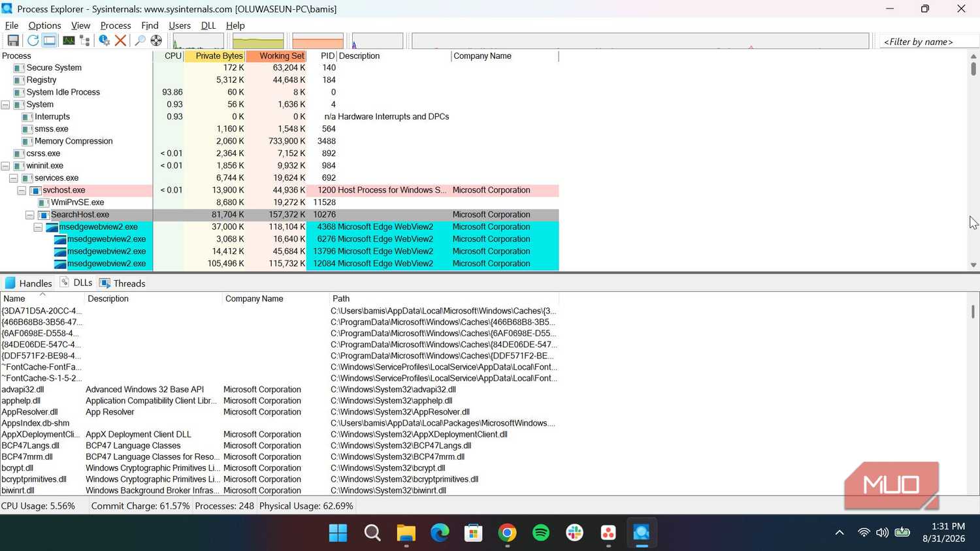The height and width of the screenshot is (551, 980).
Task: Sort by the upper pane Company Name header
Action: pyautogui.click(x=505, y=56)
